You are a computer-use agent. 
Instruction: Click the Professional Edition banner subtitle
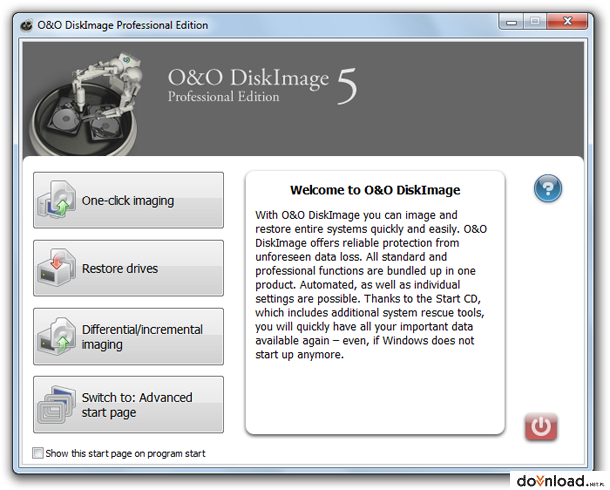223,96
